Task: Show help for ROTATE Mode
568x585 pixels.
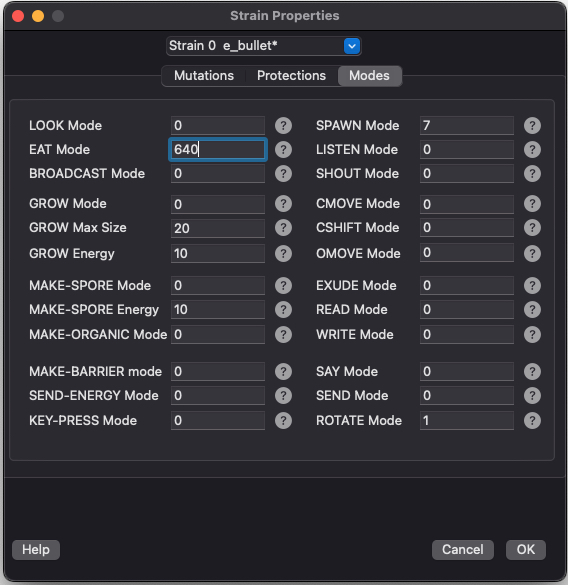Action: [x=532, y=420]
